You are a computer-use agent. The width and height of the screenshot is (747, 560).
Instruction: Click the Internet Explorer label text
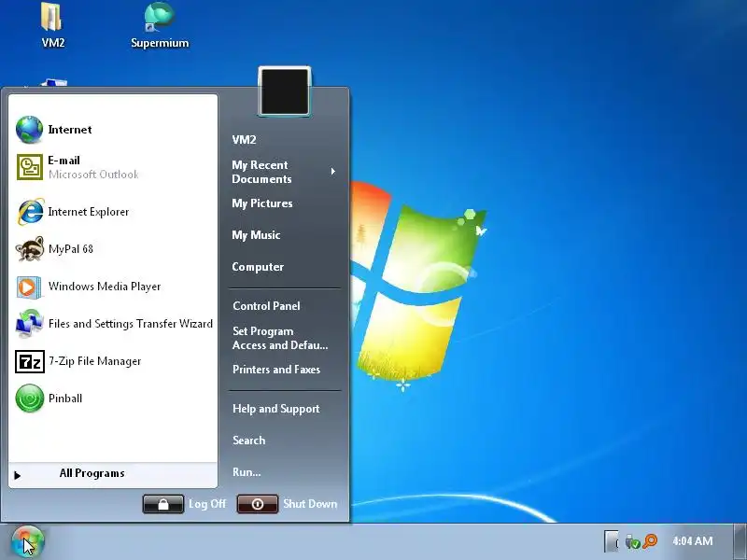(x=89, y=212)
